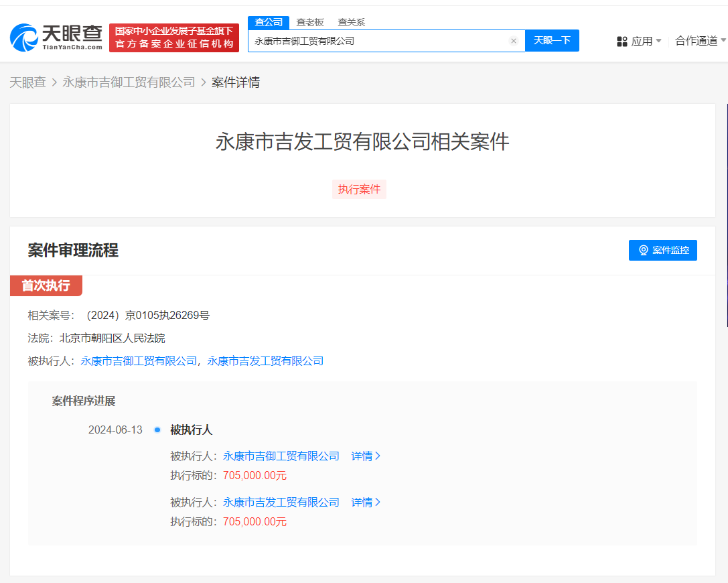Viewport: 728px width, 583px height.
Task: Click the red 官方备案企业征信机构 banner badge
Action: [x=174, y=38]
